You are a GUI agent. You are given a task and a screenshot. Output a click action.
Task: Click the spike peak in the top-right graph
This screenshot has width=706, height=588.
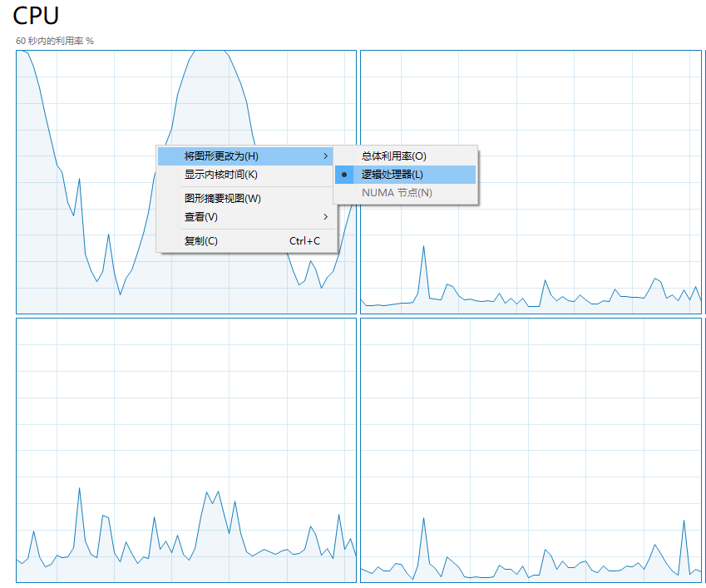(x=425, y=248)
